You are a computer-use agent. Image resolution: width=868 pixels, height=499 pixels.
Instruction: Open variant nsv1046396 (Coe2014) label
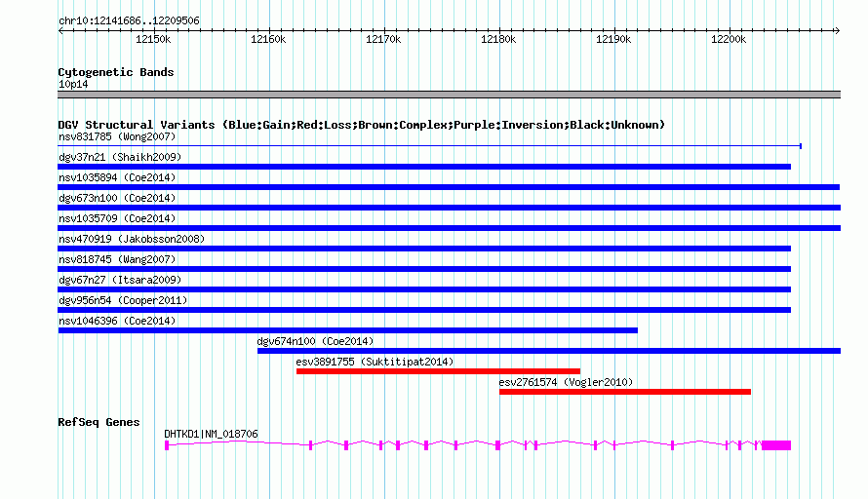(117, 321)
